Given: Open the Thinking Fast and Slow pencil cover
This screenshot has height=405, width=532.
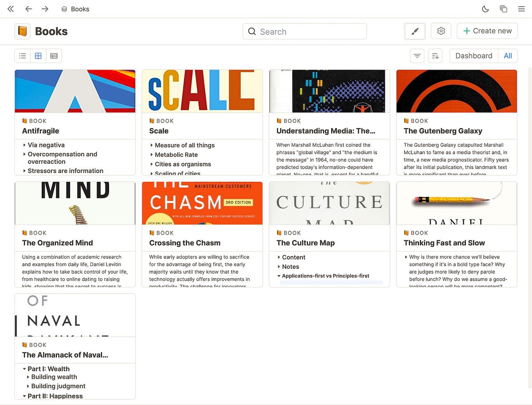Looking at the screenshot, I should click(457, 203).
